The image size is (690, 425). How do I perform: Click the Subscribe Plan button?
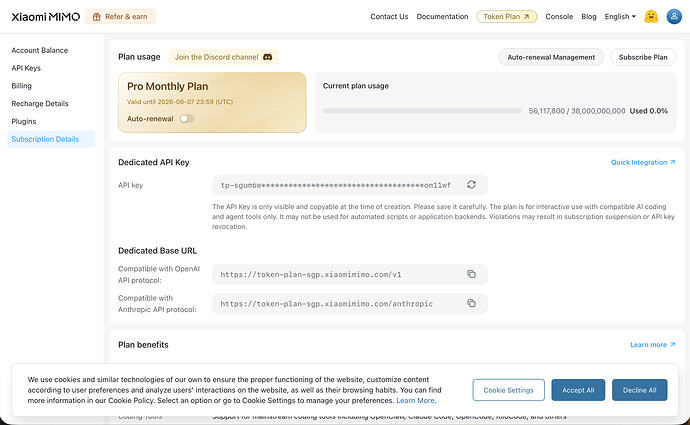point(643,57)
